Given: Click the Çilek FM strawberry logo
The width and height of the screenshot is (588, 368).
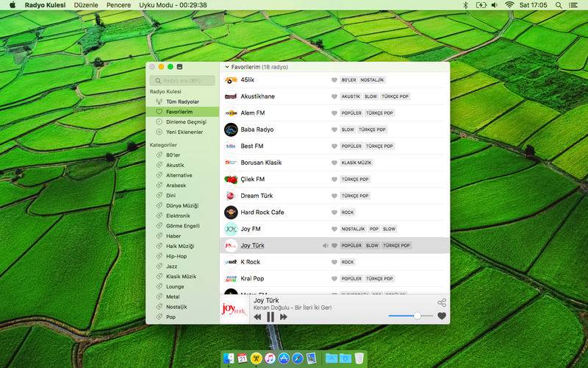Looking at the screenshot, I should [231, 180].
